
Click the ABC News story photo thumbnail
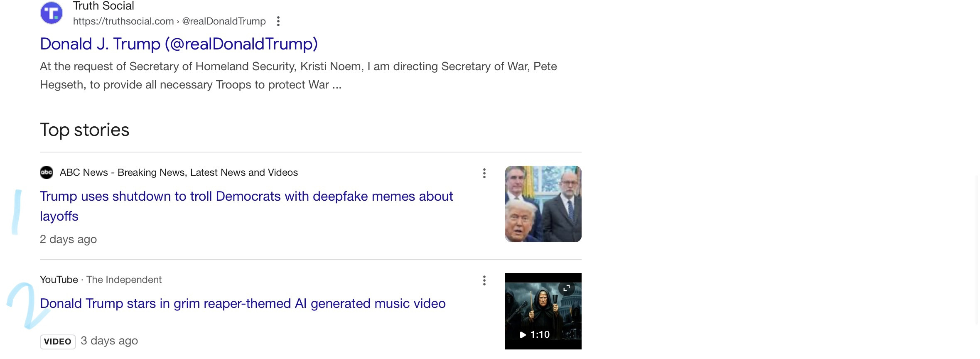click(543, 204)
